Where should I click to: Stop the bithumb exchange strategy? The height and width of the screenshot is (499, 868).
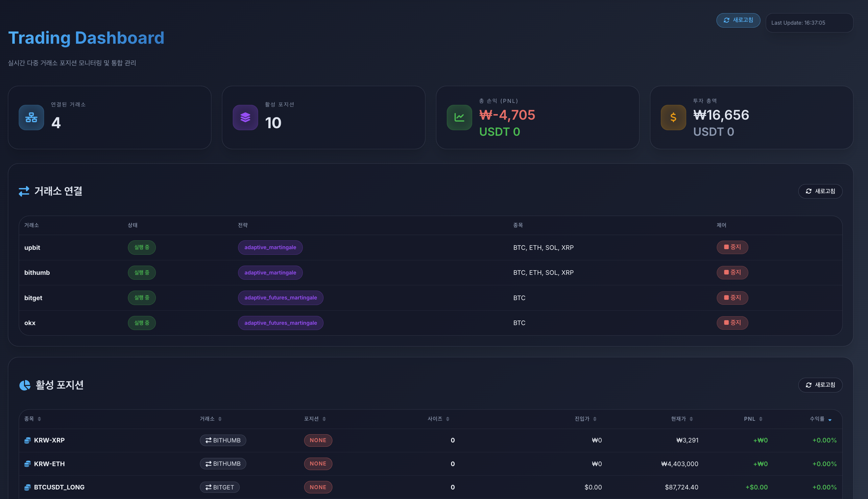tap(732, 273)
